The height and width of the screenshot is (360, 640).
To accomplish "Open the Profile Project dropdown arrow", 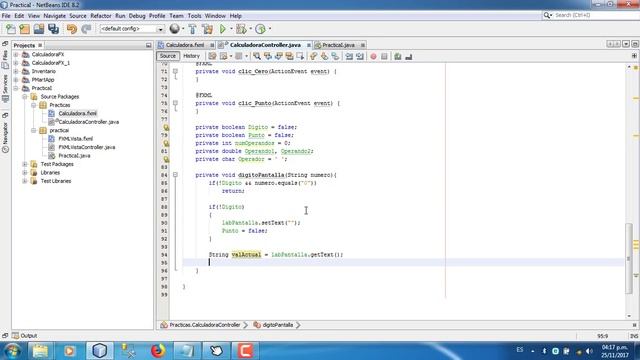I will pos(270,29).
